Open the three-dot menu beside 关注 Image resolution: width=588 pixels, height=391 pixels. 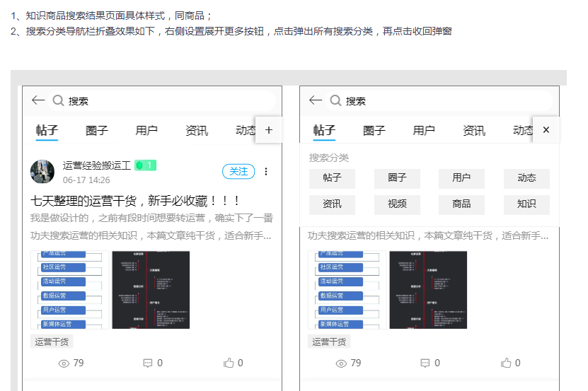(266, 171)
